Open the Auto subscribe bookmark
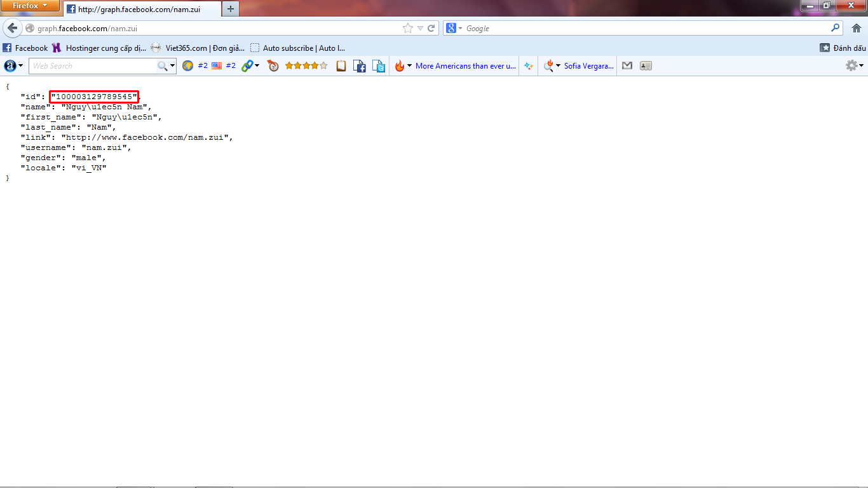This screenshot has height=488, width=868. point(297,48)
